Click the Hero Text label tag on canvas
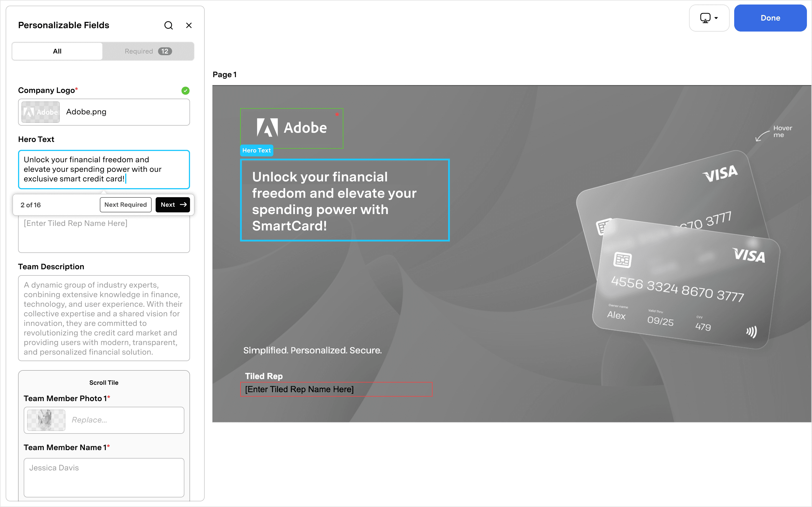This screenshot has height=507, width=812. click(x=257, y=151)
